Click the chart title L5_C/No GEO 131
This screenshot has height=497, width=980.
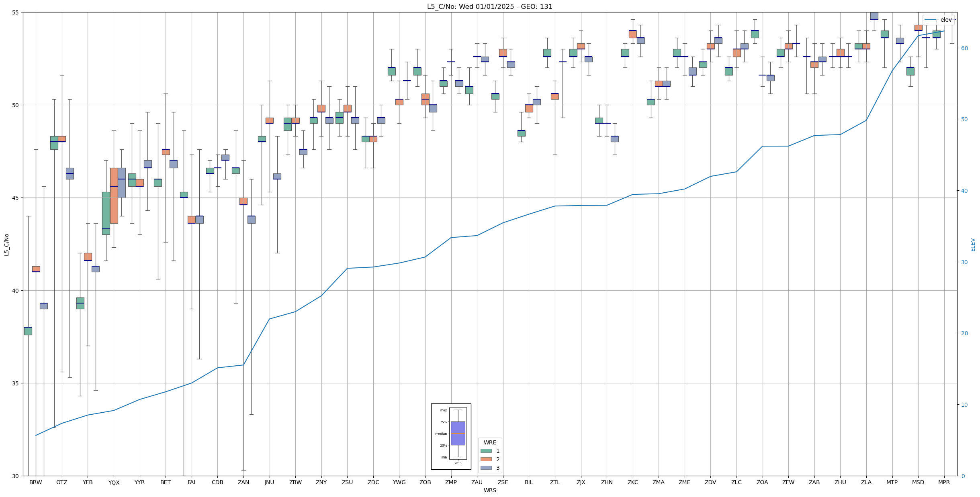(489, 7)
